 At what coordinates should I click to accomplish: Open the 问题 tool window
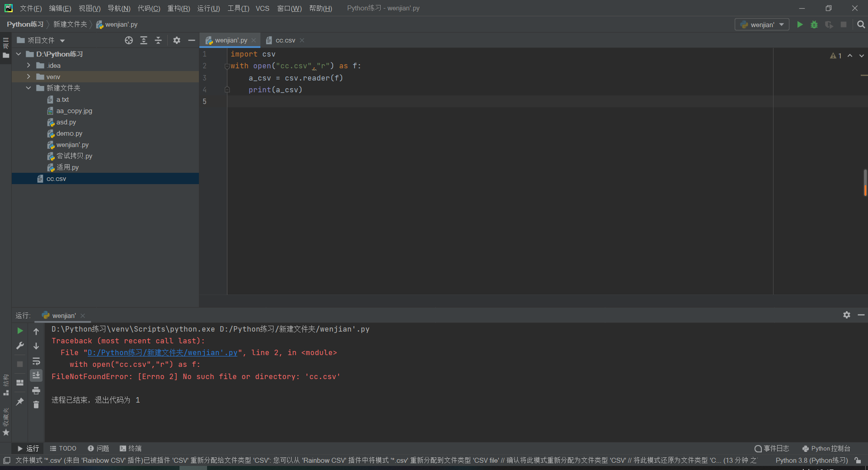coord(99,448)
